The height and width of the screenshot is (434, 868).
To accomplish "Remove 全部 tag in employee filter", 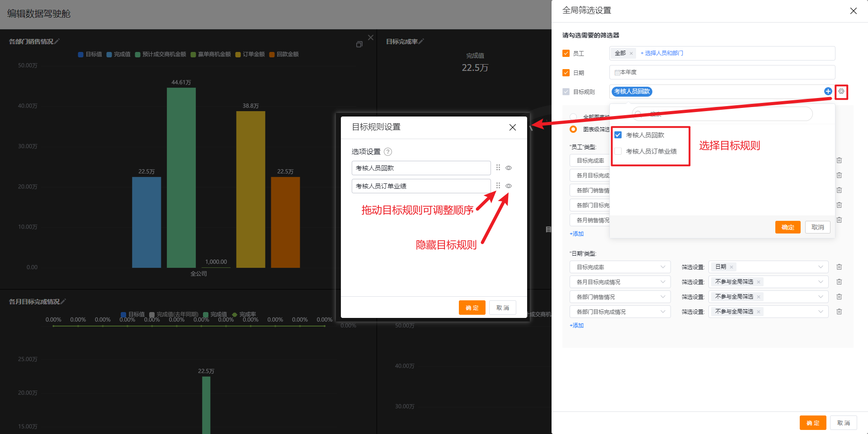I will [x=631, y=53].
